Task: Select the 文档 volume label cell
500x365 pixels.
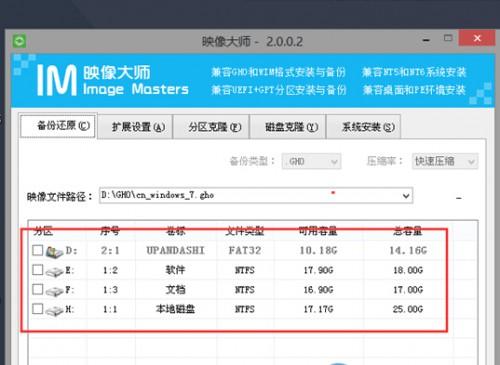Action: [x=175, y=290]
